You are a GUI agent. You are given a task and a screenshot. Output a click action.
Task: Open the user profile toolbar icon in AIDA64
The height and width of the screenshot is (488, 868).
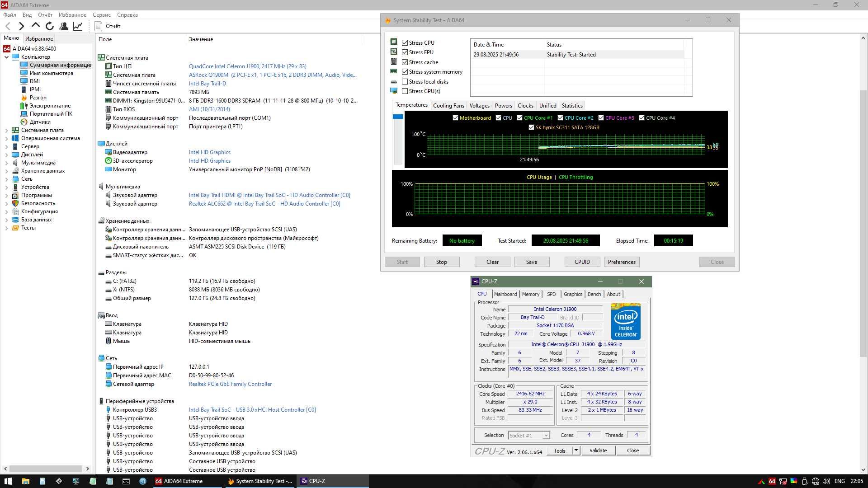click(x=64, y=26)
